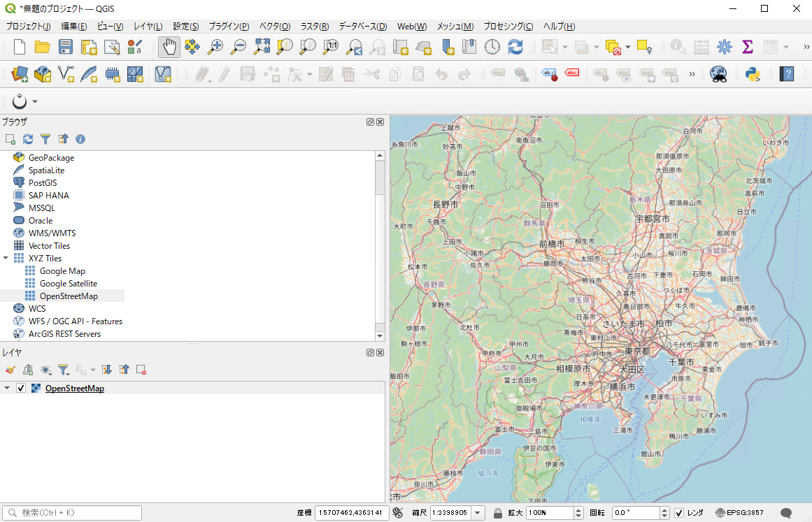Open the scale (縮尺) dropdown list
This screenshot has height=522, width=812.
[478, 513]
